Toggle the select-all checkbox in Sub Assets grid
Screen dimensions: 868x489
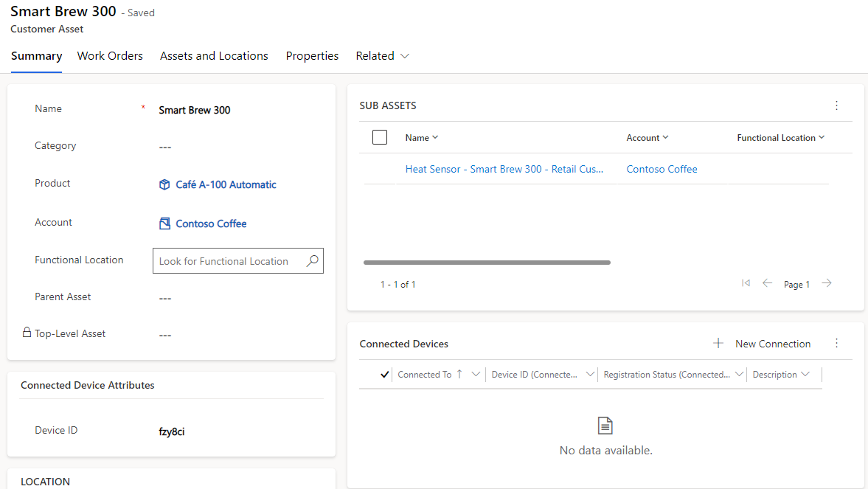(379, 136)
